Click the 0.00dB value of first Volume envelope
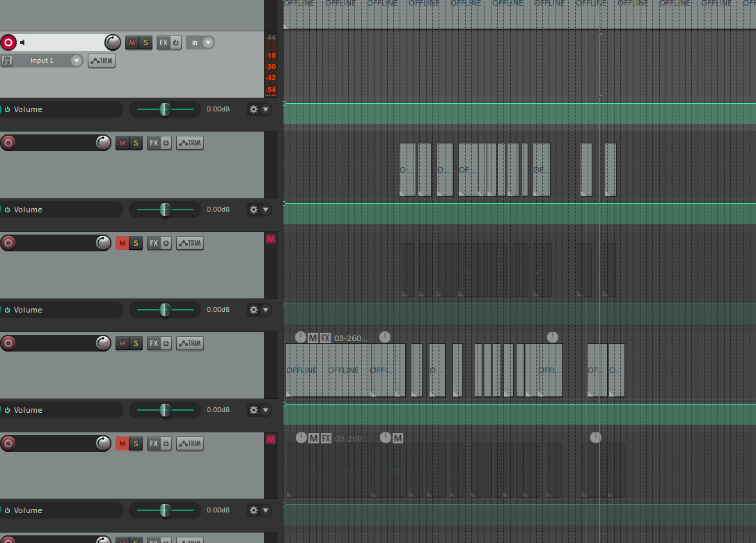756x543 pixels. (218, 109)
